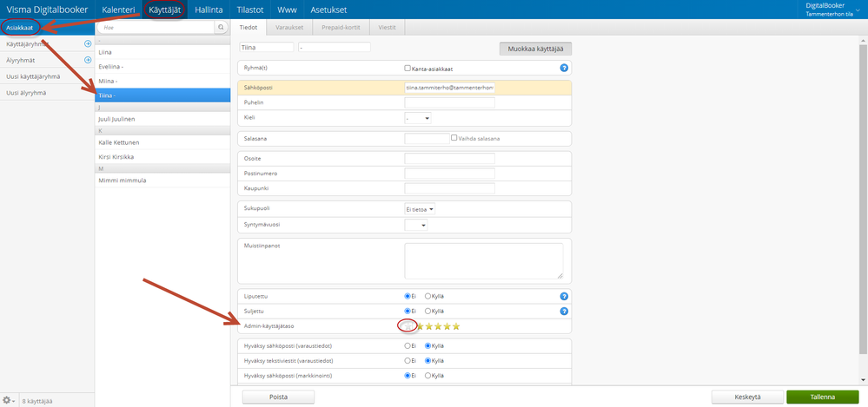The height and width of the screenshot is (407, 868).
Task: Open the Www menu
Action: click(x=287, y=10)
